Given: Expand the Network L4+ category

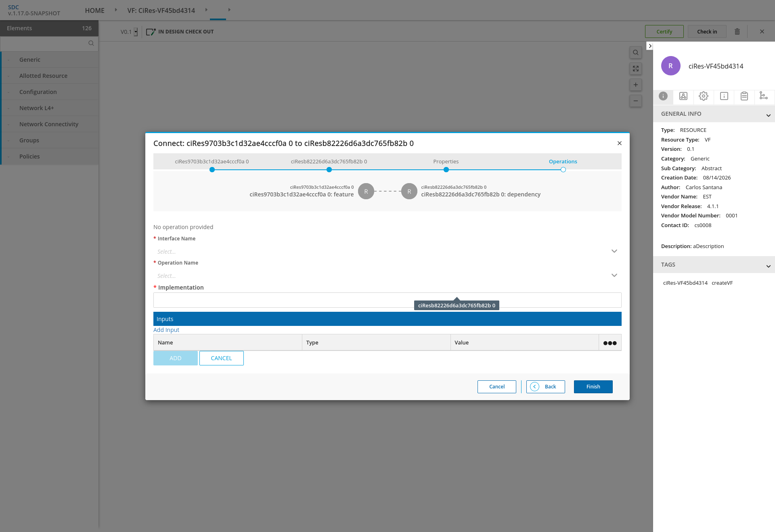Looking at the screenshot, I should tap(50, 108).
